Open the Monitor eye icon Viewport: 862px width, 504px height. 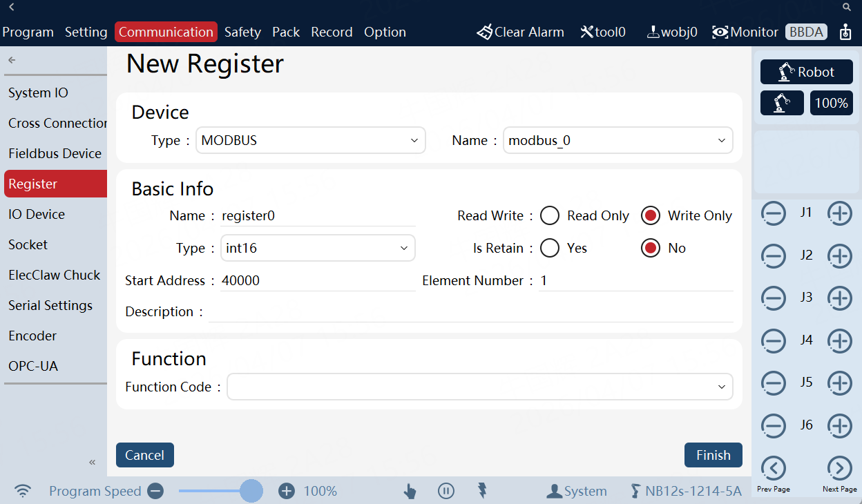[x=720, y=32]
